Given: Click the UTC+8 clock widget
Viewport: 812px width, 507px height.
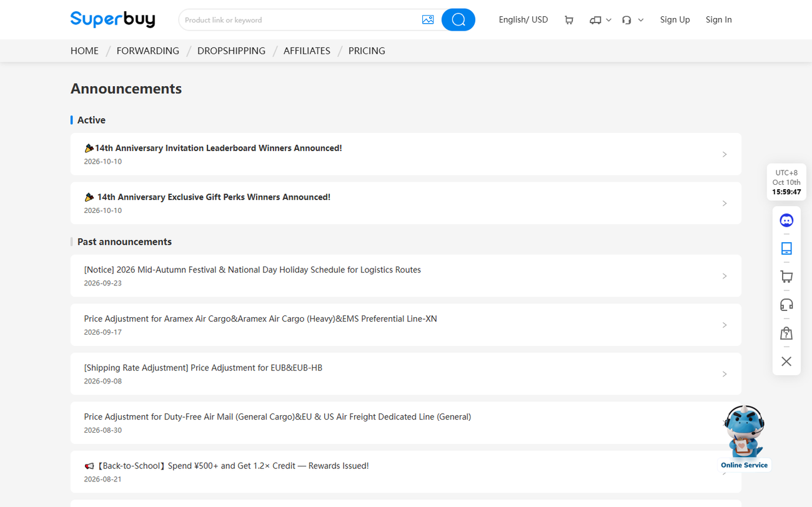Looking at the screenshot, I should click(x=786, y=182).
